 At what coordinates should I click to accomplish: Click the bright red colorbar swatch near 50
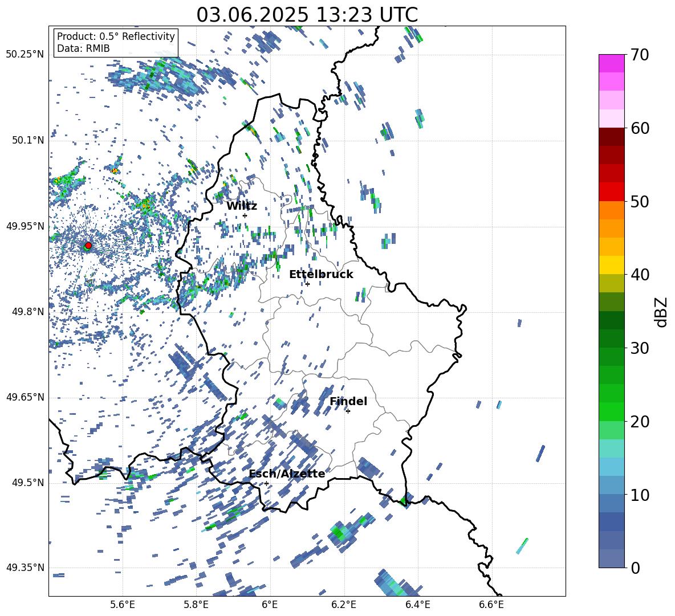(x=611, y=192)
